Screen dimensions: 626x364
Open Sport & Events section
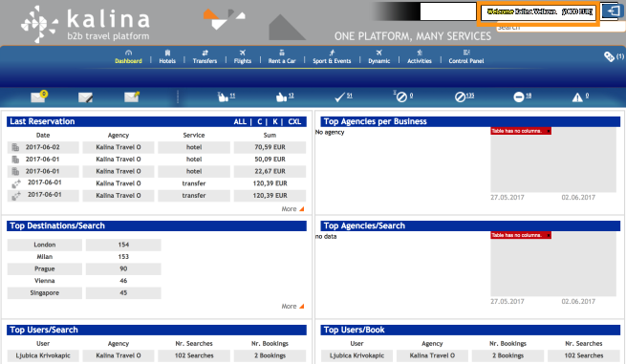[x=332, y=57]
